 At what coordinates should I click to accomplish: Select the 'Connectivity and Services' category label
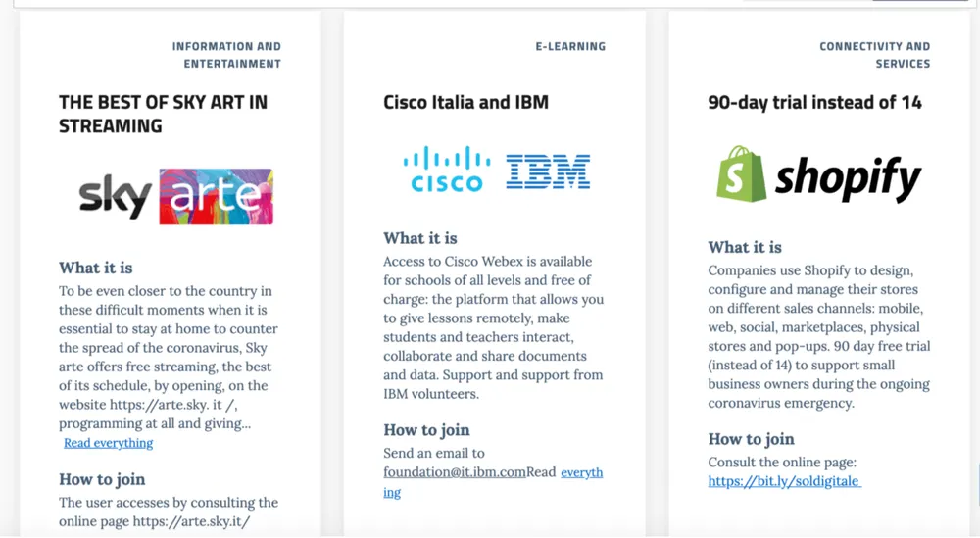[874, 55]
